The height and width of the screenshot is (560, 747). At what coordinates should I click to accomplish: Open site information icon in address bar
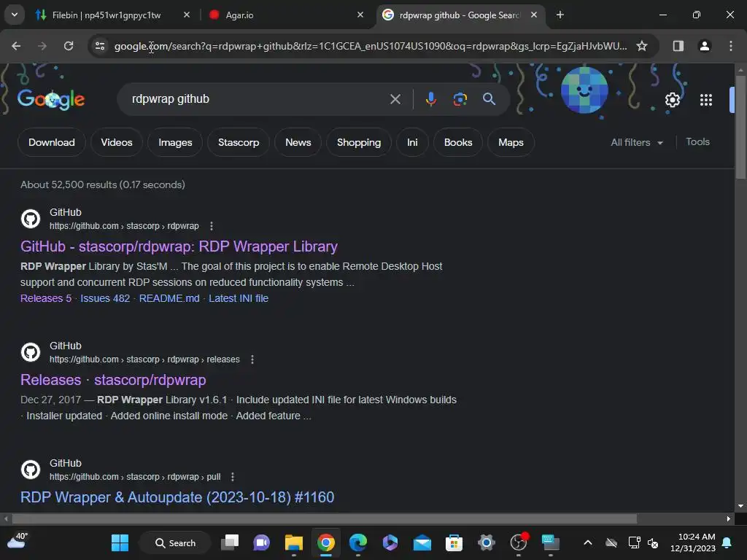click(x=100, y=46)
